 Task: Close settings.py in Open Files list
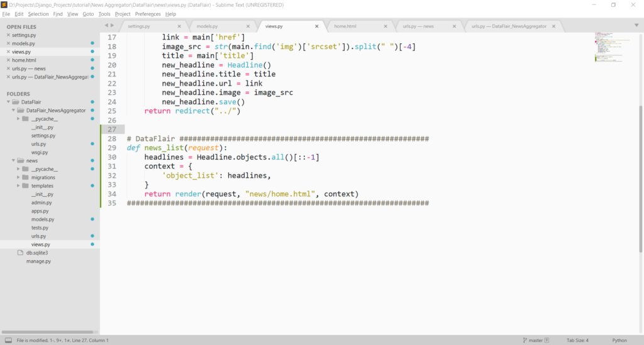click(x=8, y=35)
